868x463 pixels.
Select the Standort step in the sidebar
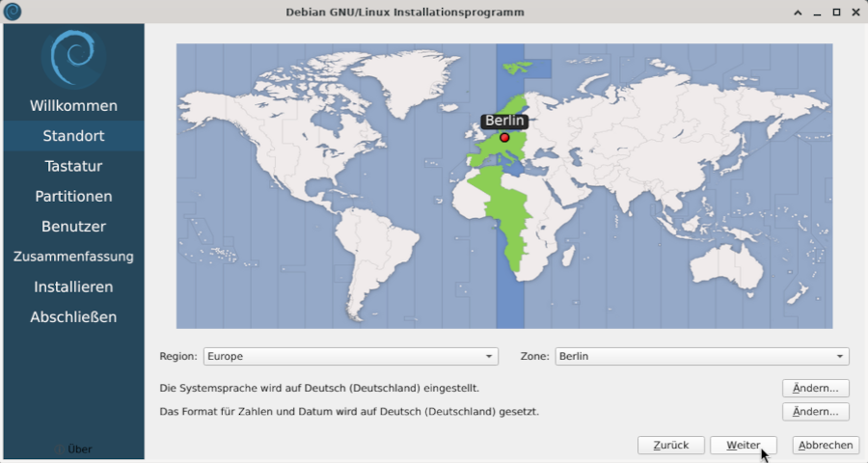[x=73, y=136]
